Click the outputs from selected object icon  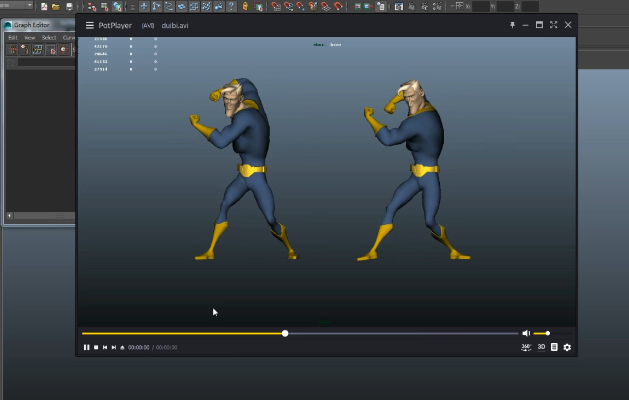(x=368, y=6)
